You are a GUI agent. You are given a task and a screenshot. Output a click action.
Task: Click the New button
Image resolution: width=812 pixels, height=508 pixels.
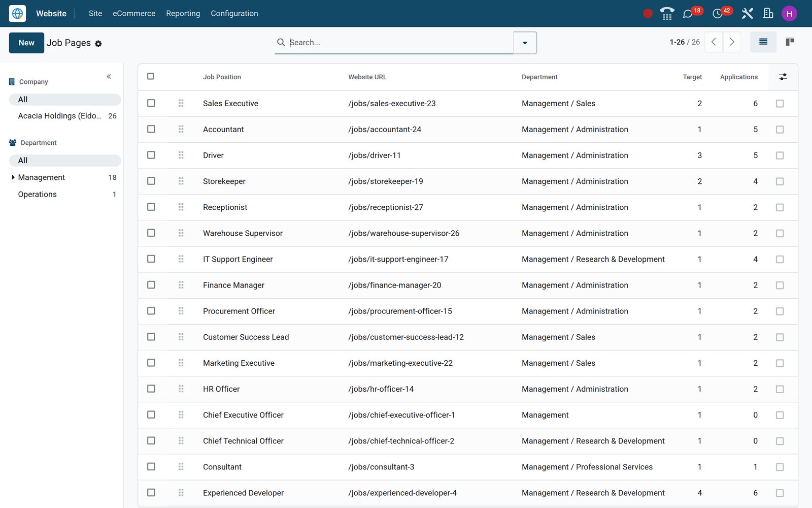click(x=26, y=43)
